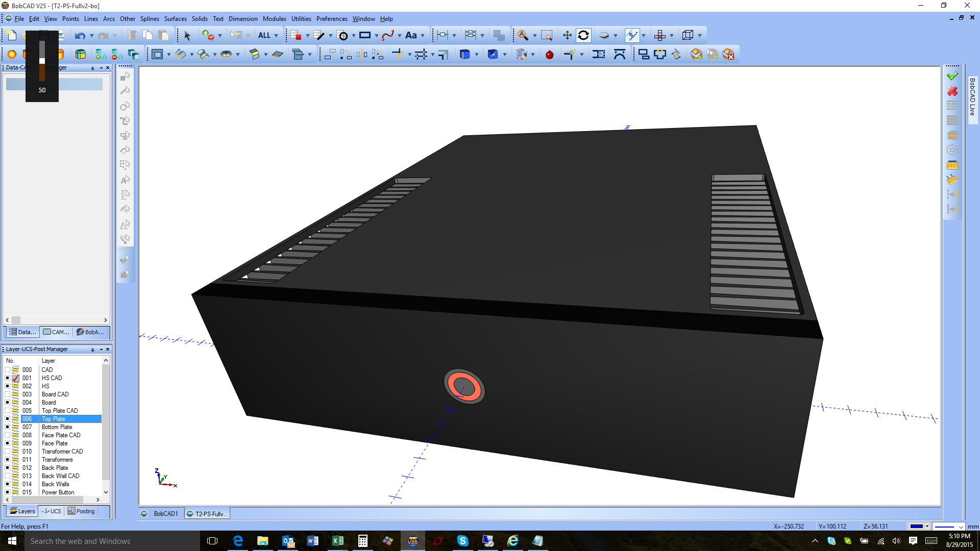The height and width of the screenshot is (551, 980).
Task: Click the red bomb explode icon
Action: pos(549,55)
